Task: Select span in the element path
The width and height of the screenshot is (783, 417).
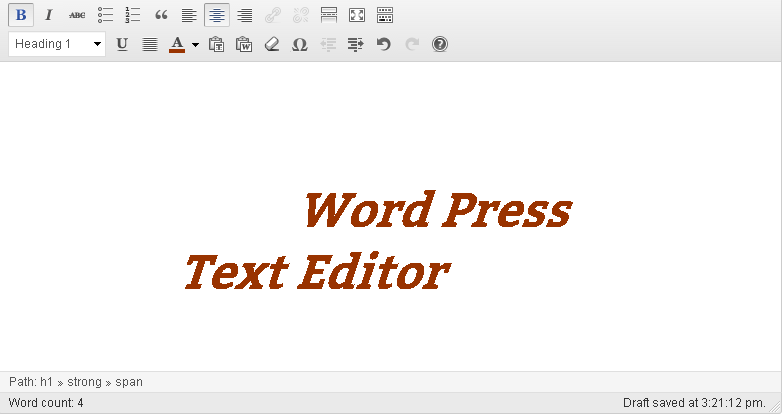Action: tap(129, 382)
